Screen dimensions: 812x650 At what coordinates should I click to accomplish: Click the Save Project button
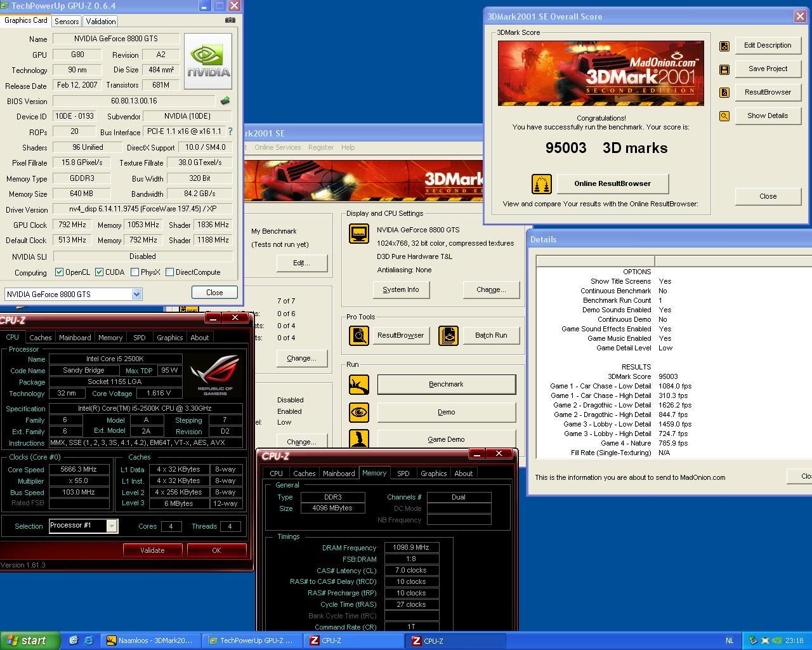(x=768, y=69)
